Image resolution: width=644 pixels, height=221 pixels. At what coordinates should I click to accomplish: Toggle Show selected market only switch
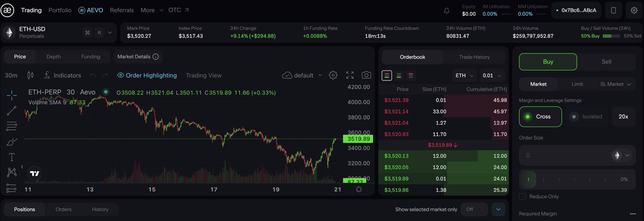[474, 209]
